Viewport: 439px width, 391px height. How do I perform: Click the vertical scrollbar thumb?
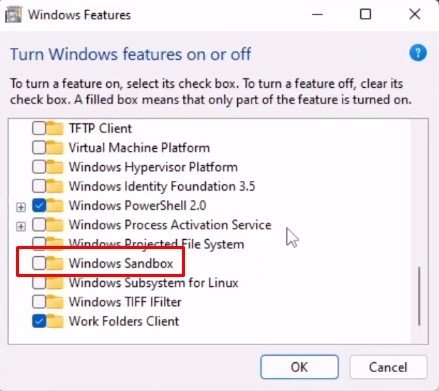(419, 296)
